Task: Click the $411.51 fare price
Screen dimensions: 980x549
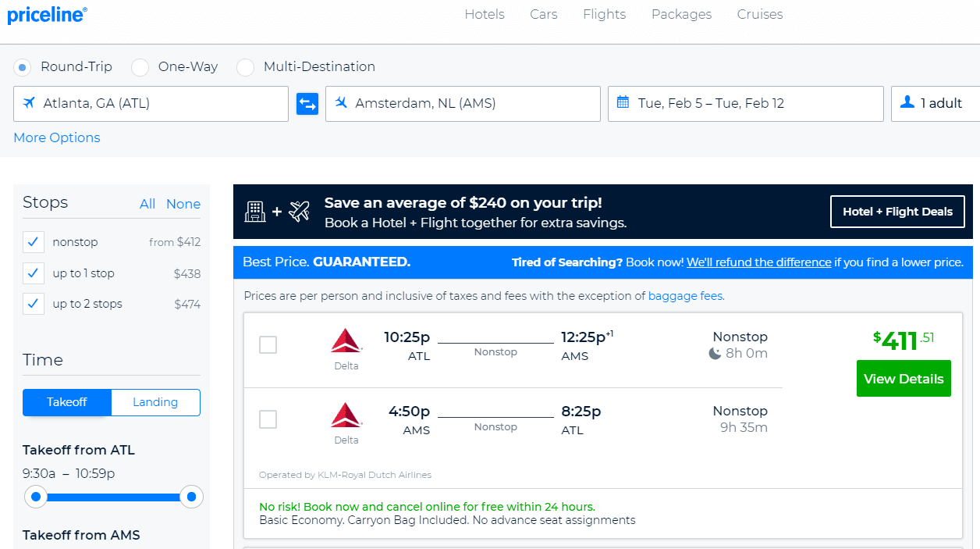Action: pos(904,340)
